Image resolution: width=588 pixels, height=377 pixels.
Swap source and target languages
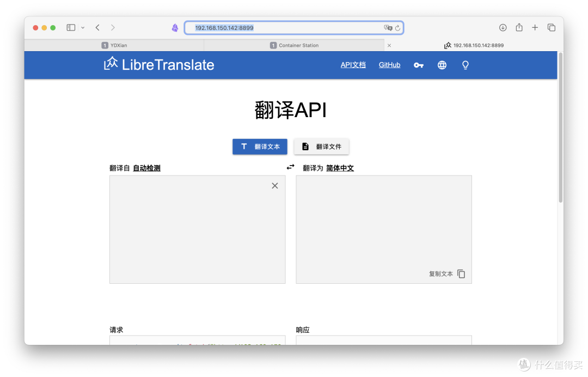coord(290,167)
